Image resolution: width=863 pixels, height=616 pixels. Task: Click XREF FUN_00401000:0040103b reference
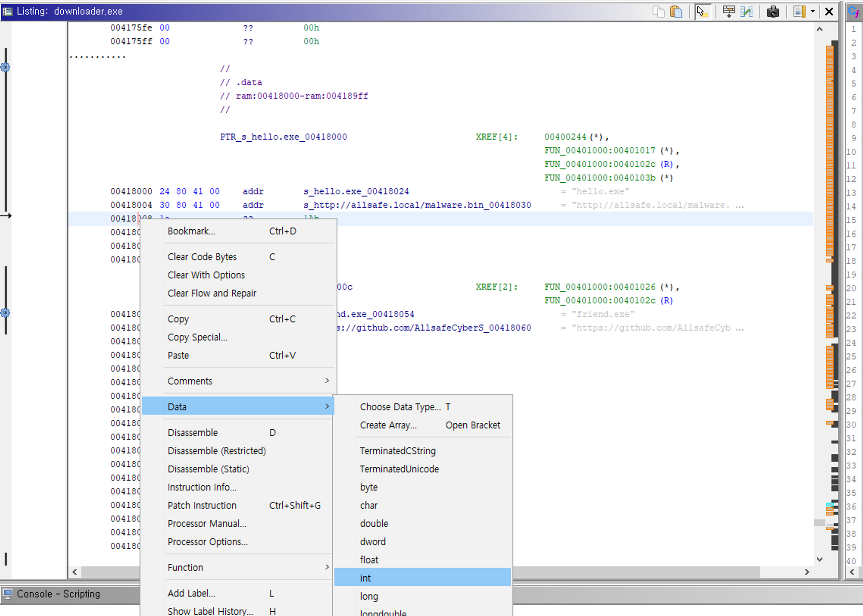pos(600,178)
